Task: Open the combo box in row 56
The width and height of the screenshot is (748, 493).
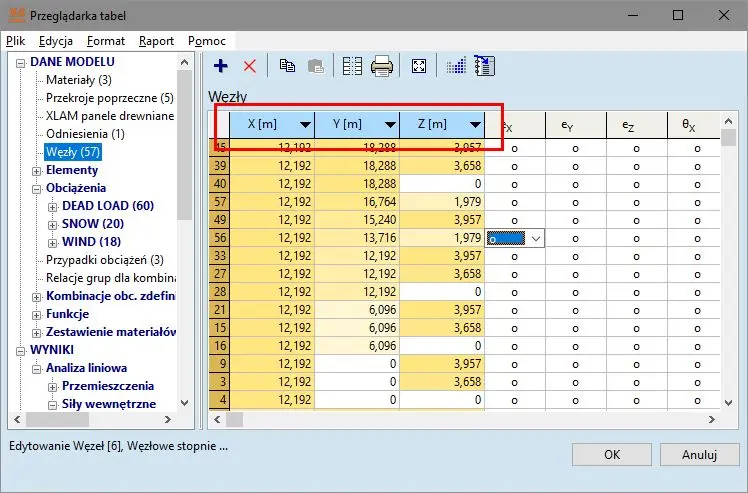Action: (536, 239)
